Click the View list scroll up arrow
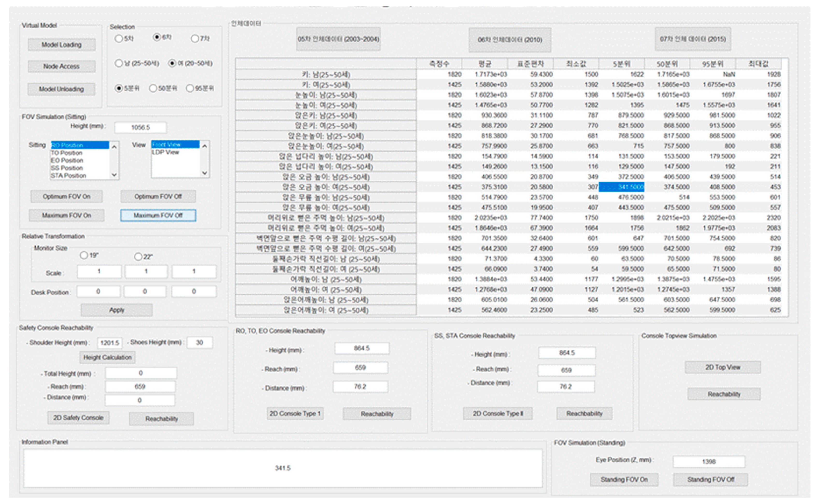Screen dimensions: 818x504 click(205, 146)
